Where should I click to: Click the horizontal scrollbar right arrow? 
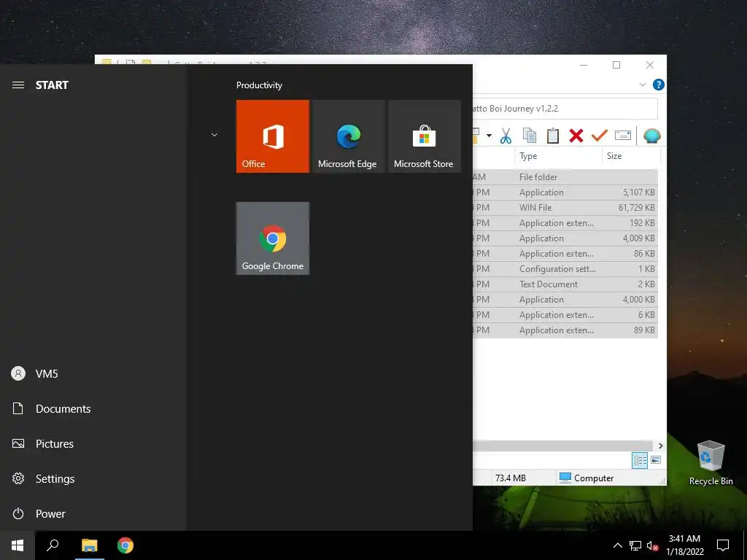click(660, 446)
